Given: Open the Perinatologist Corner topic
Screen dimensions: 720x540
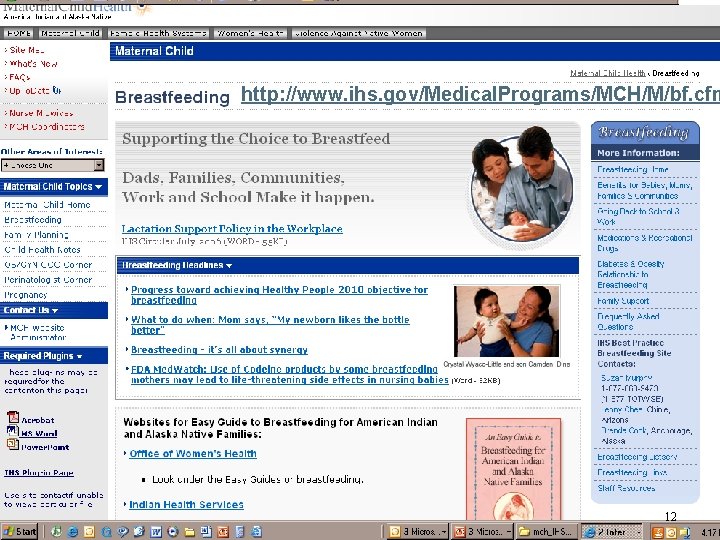Looking at the screenshot, I should coord(48,280).
